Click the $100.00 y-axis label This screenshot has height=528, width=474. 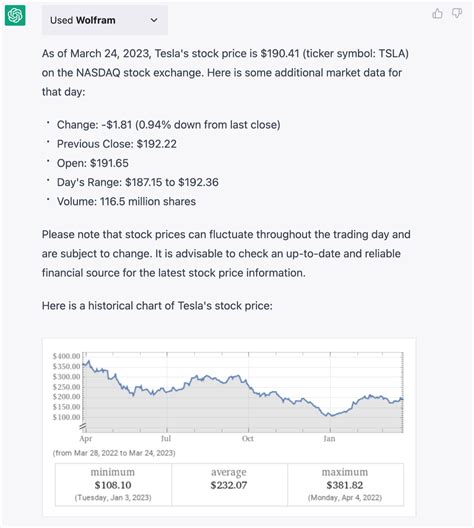[66, 417]
